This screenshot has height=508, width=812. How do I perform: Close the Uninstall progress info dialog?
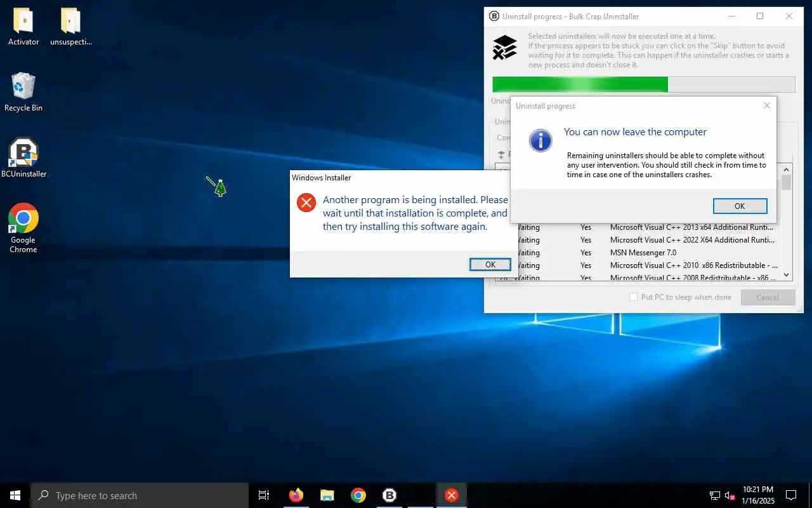pos(766,106)
